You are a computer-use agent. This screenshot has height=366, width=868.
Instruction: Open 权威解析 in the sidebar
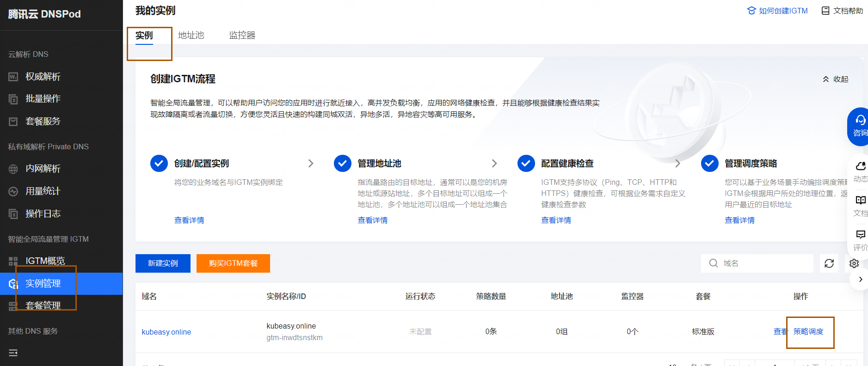43,77
